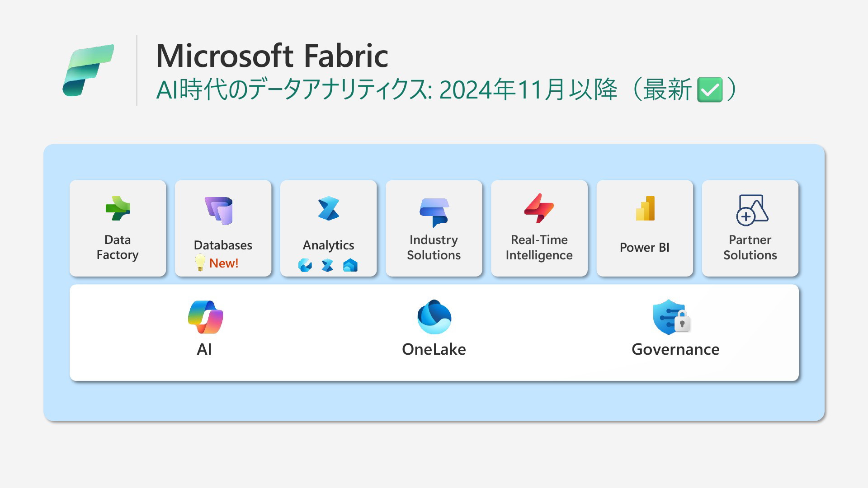Click the AI label text
Screen dimensions: 868x488
(x=204, y=349)
